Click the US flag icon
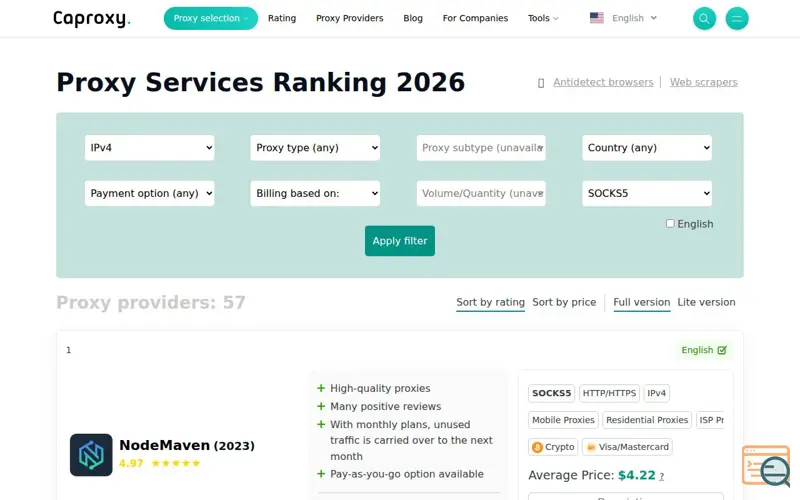This screenshot has width=800, height=500. pyautogui.click(x=596, y=18)
